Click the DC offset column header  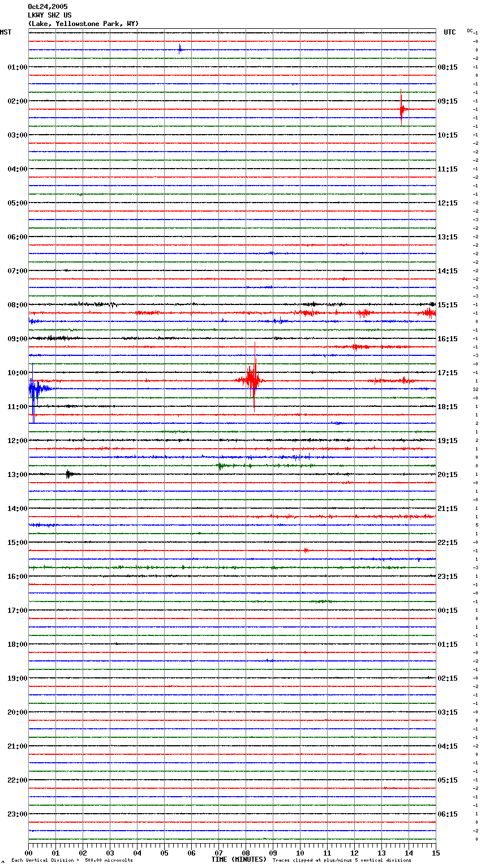tap(470, 31)
